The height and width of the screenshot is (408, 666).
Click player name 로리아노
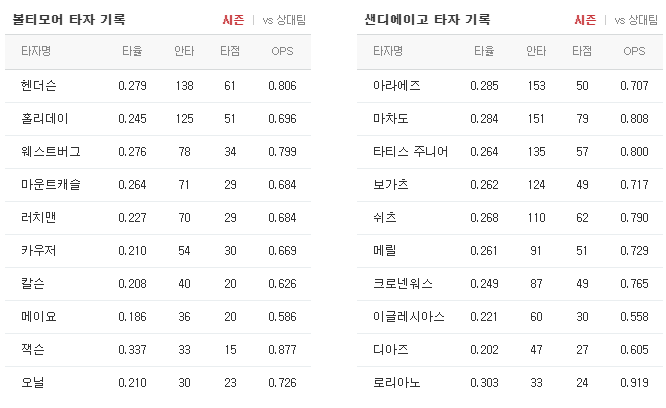(397, 383)
